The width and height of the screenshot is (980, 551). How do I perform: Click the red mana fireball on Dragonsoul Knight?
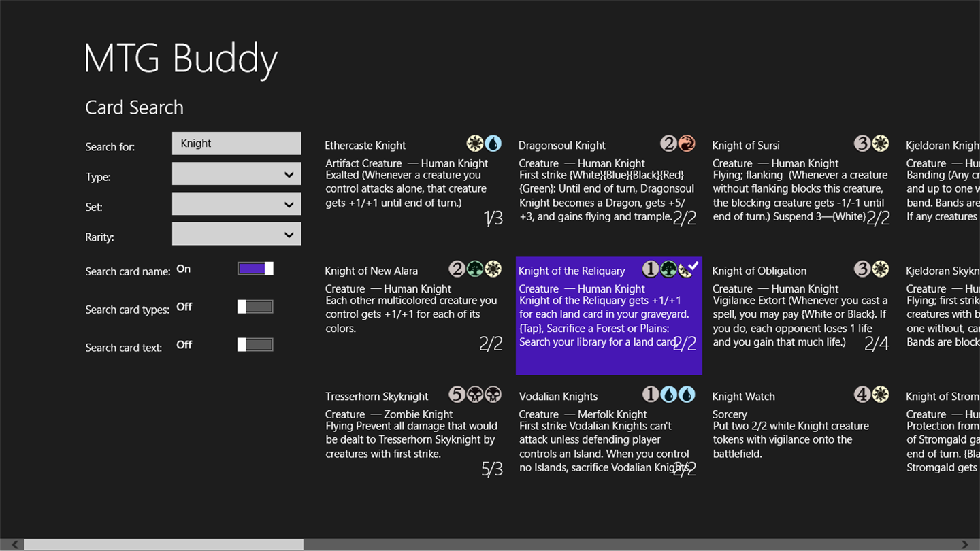point(687,144)
